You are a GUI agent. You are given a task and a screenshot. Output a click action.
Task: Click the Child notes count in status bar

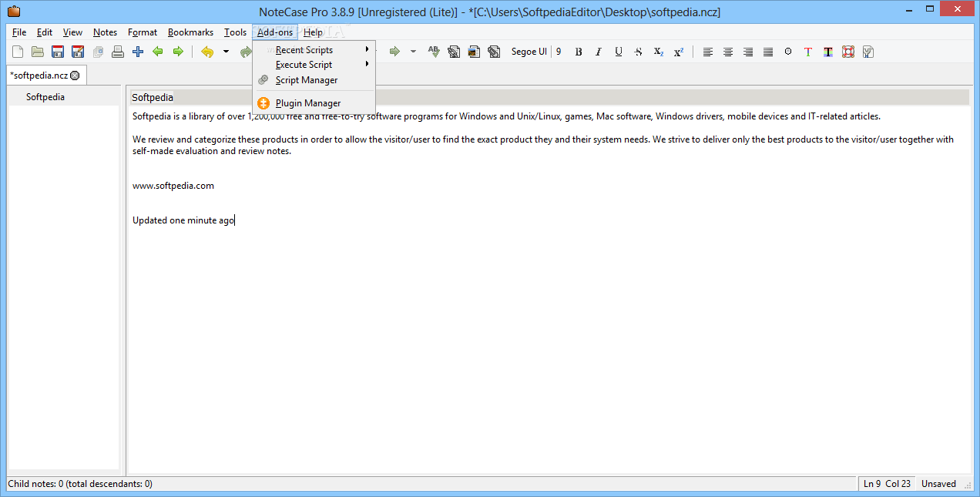(x=80, y=484)
